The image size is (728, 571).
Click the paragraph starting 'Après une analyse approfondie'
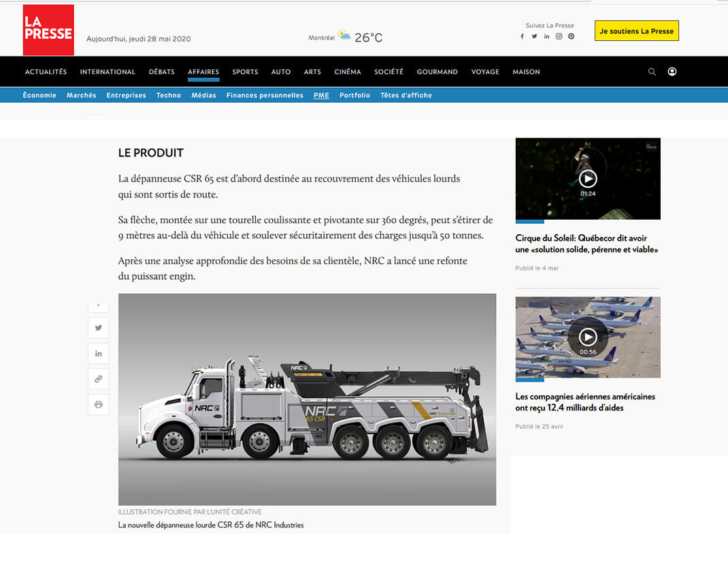click(x=293, y=269)
